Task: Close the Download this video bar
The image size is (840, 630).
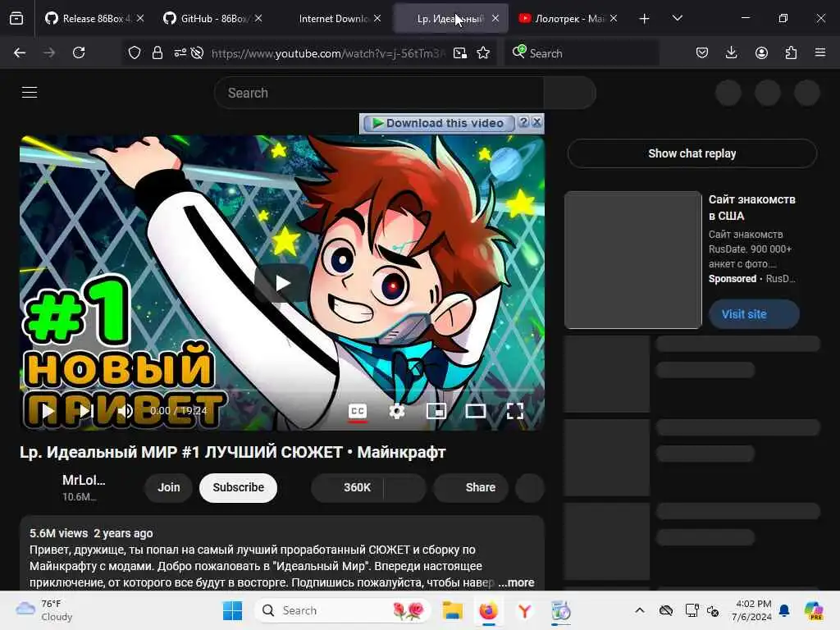Action: [536, 123]
